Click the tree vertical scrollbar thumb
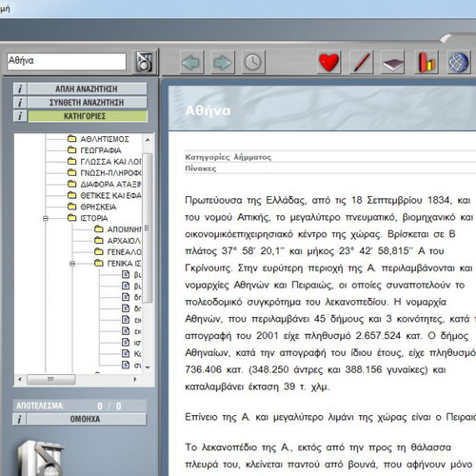The image size is (476, 476). pyautogui.click(x=148, y=228)
